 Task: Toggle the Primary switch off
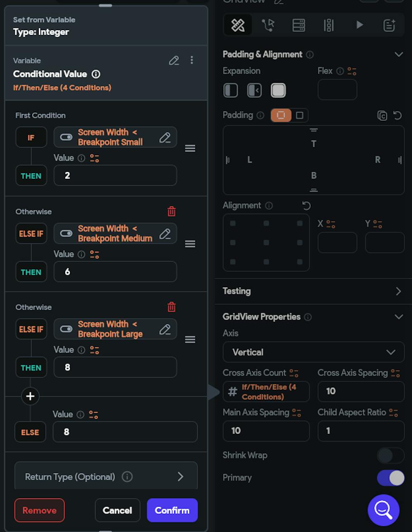[x=391, y=478]
